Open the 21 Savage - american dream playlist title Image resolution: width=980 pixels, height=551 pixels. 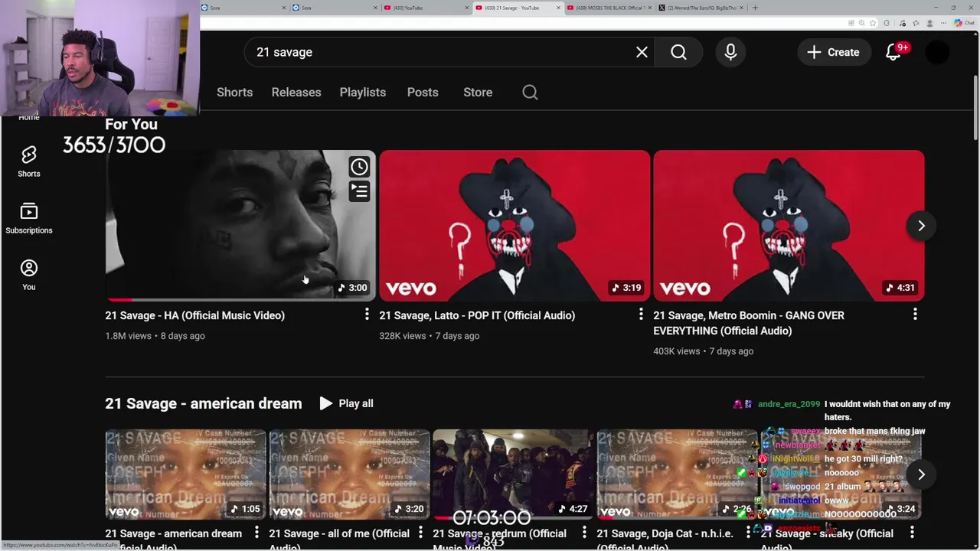click(204, 403)
